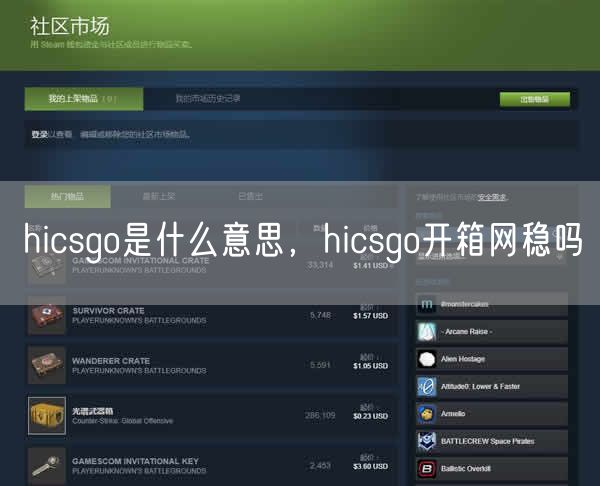Select the 已售出 tab

tap(251, 196)
